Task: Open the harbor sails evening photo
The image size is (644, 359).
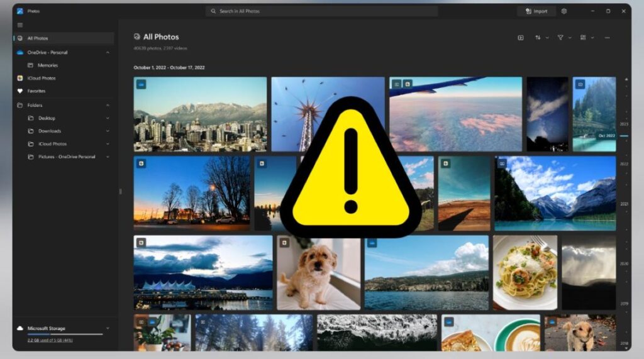Action: [203, 272]
